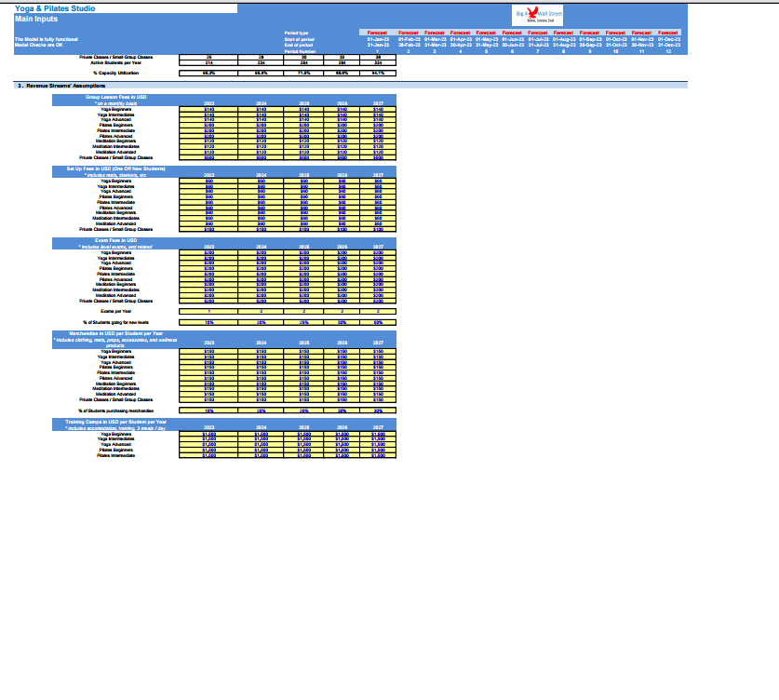Click '* includes mats, blankets, etc' note
Image resolution: width=779 pixels, height=700 pixels.
(x=115, y=175)
